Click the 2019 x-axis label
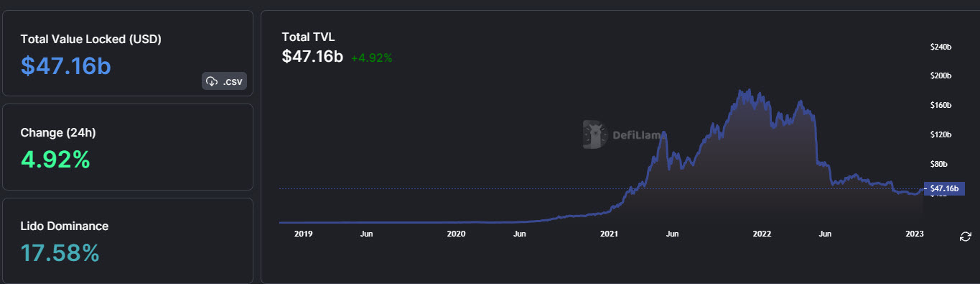980x284 pixels. coord(304,234)
